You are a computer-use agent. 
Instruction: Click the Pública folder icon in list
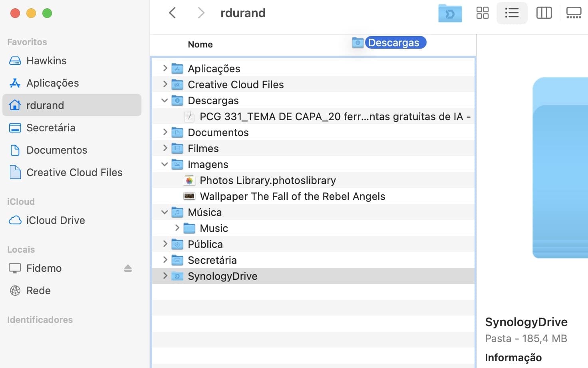(x=177, y=244)
